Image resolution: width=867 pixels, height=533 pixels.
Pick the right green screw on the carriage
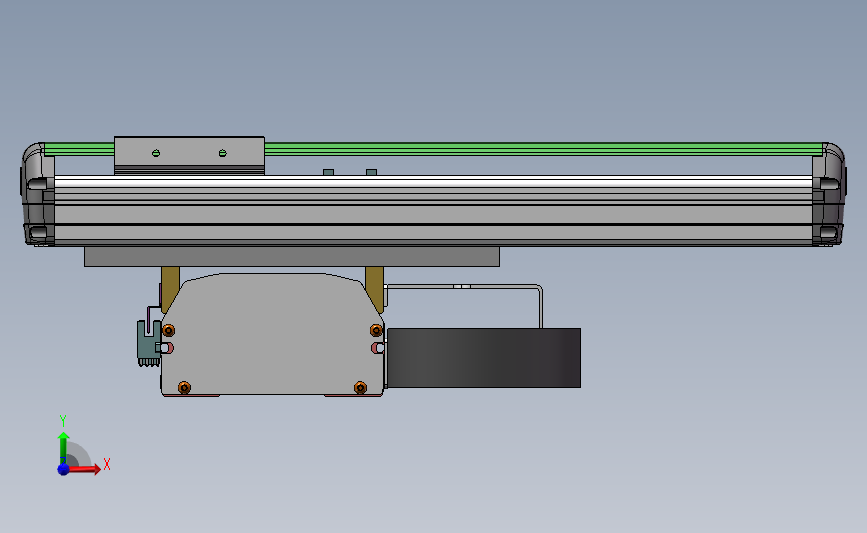tap(223, 153)
